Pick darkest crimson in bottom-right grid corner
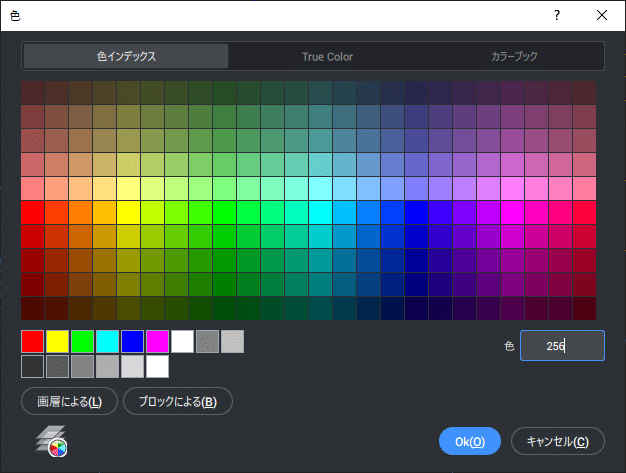 point(584,308)
